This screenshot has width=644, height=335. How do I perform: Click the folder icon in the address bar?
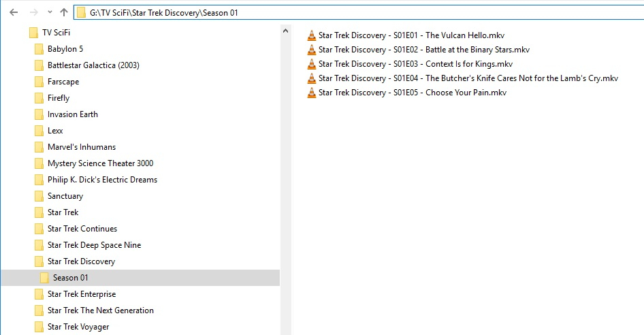pos(81,13)
